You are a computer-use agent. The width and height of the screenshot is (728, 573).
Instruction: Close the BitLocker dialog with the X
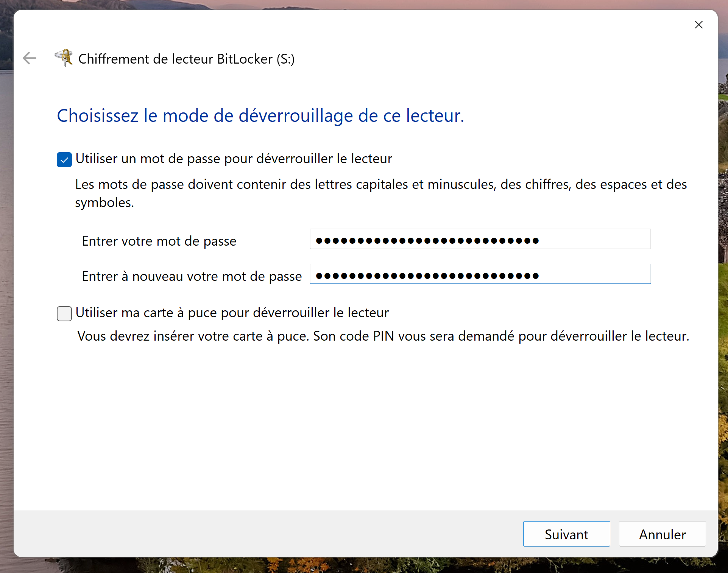pyautogui.click(x=698, y=25)
